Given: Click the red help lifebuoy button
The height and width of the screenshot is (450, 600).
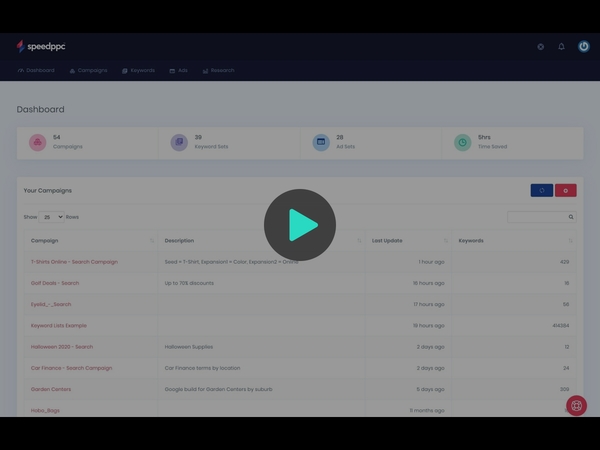Looking at the screenshot, I should (576, 406).
